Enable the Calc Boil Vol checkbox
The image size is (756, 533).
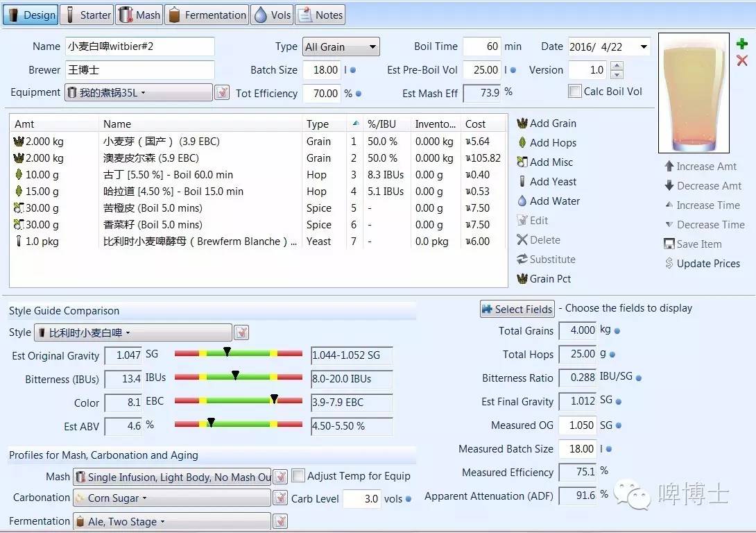tap(574, 92)
